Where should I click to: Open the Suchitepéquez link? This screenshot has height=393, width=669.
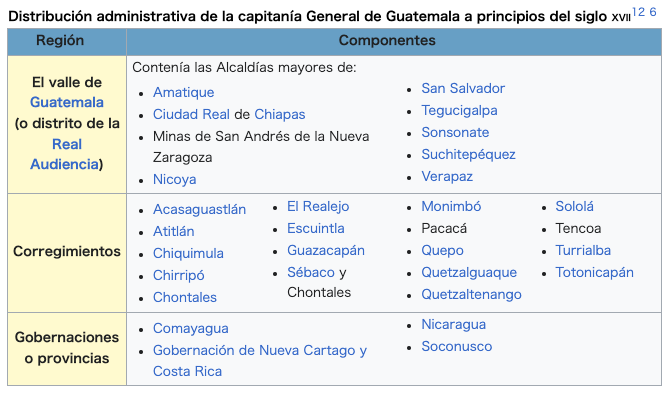coord(468,154)
